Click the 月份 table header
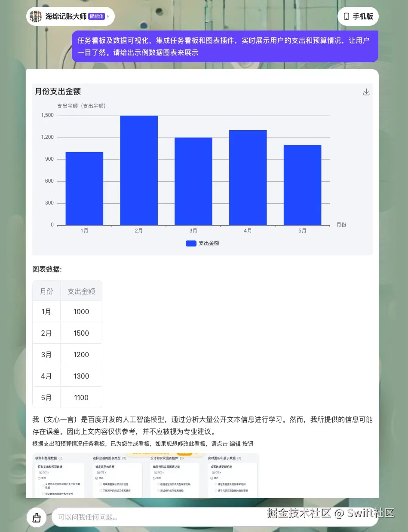The image size is (408, 532). click(46, 291)
